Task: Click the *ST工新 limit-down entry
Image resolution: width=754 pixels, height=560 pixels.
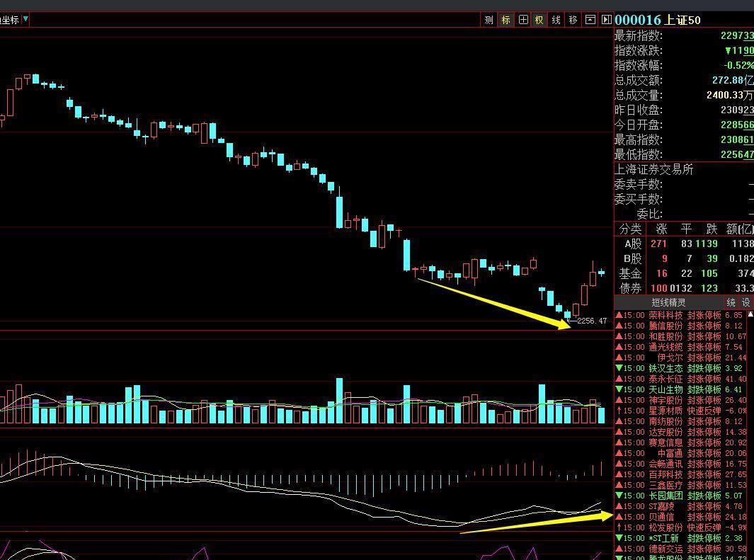Action: (x=680, y=538)
